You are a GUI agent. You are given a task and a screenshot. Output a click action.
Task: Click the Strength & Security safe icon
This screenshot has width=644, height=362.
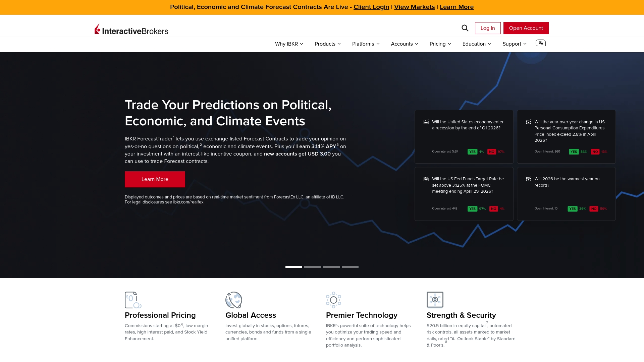point(435,300)
